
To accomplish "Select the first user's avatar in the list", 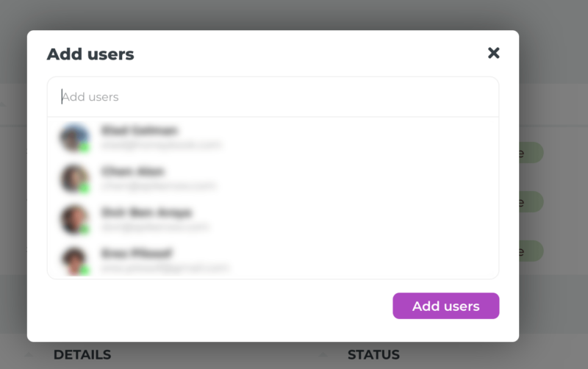I will pos(75,137).
